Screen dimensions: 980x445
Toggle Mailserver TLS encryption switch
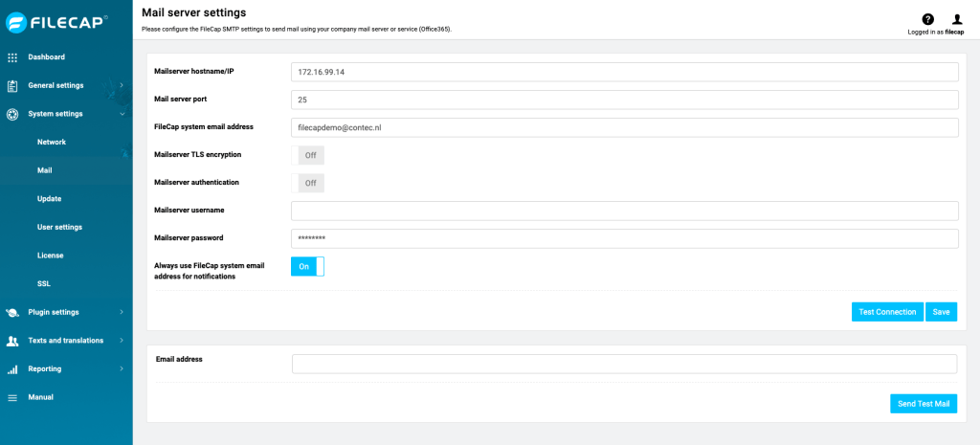point(307,155)
